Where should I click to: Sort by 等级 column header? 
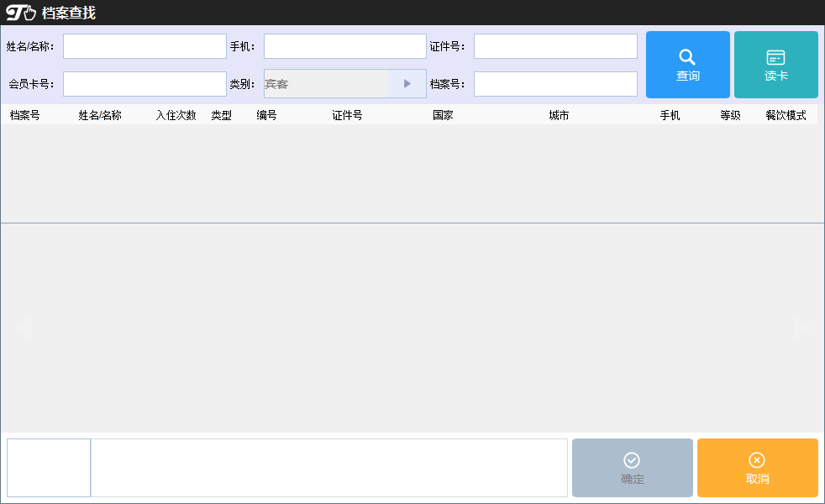point(730,115)
